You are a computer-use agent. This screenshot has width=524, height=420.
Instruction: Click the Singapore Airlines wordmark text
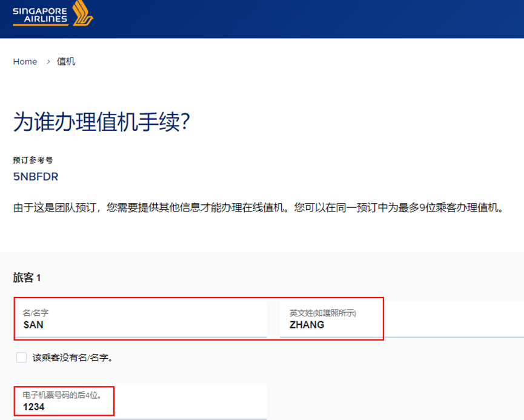(x=40, y=14)
